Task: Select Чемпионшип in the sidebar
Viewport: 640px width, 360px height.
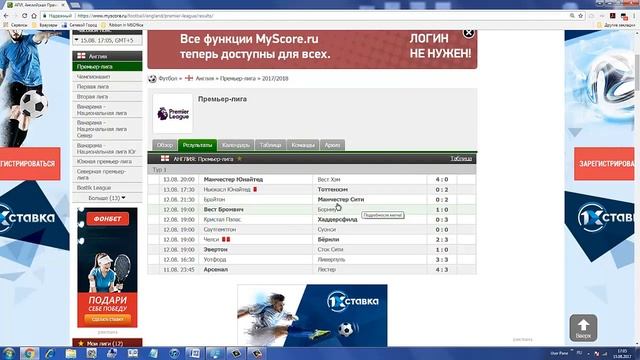Action: 107,76
